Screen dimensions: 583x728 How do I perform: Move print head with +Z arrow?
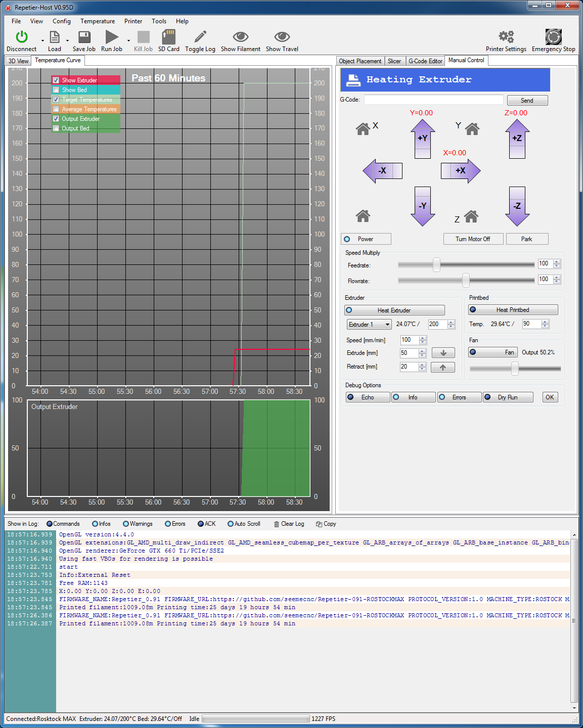coord(517,138)
